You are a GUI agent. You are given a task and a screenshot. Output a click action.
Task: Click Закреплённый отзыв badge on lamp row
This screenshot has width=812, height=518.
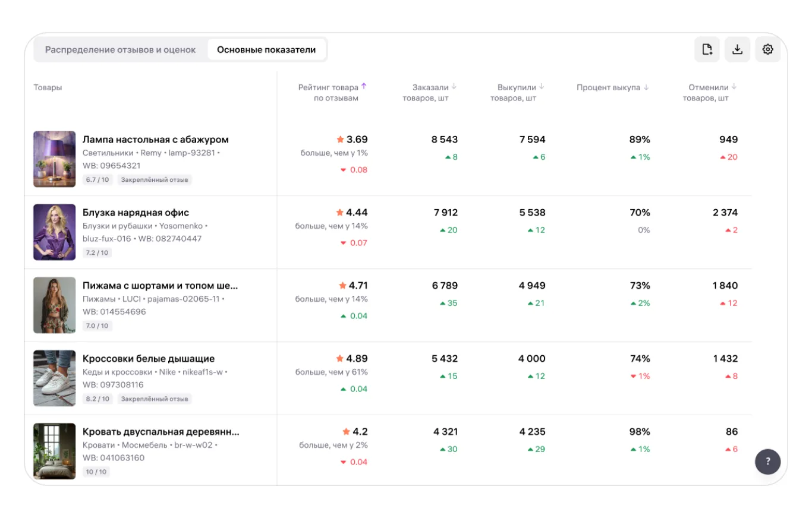[x=155, y=180]
